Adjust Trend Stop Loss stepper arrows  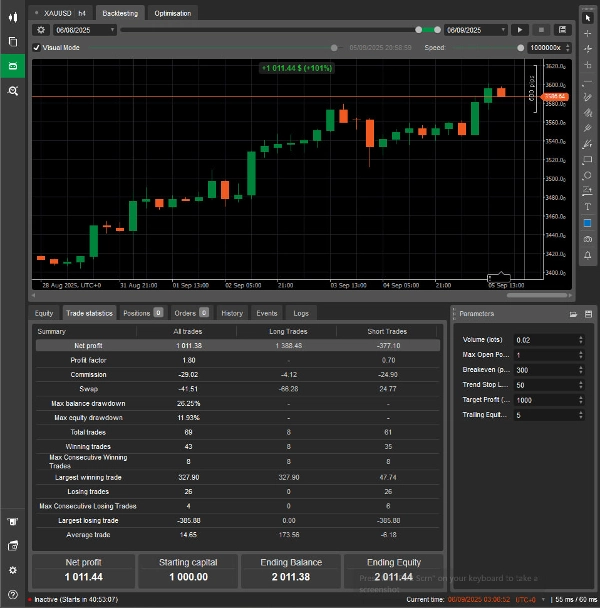coord(581,385)
